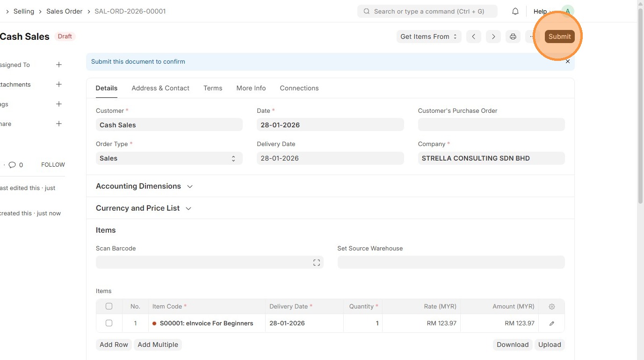
Task: Expand Currency and Price List section
Action: pyautogui.click(x=188, y=208)
